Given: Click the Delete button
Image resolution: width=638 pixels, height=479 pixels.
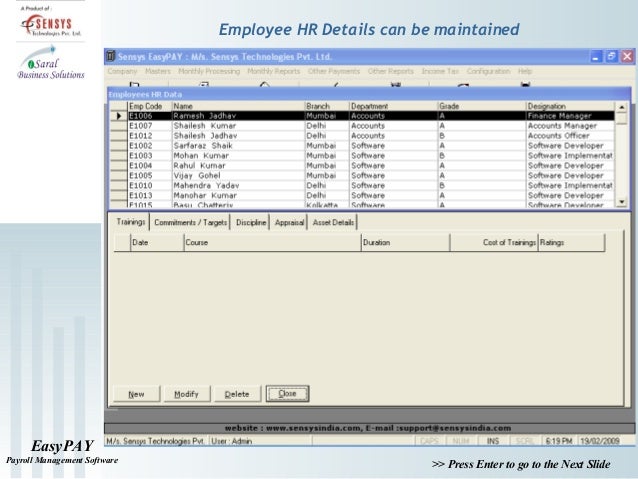Looking at the screenshot, I should click(237, 394).
